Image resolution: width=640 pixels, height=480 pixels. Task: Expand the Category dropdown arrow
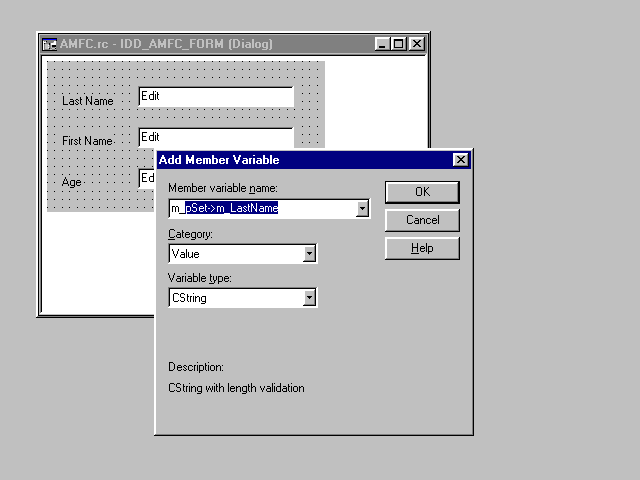coord(310,254)
